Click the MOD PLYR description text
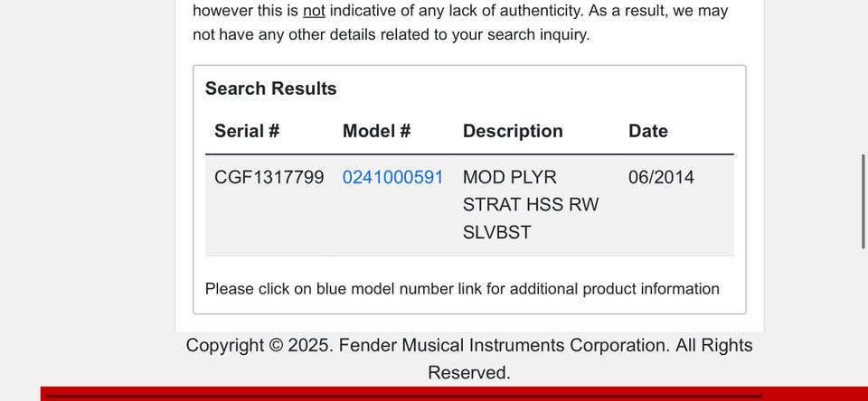Image resolution: width=868 pixels, height=401 pixels. click(x=509, y=177)
